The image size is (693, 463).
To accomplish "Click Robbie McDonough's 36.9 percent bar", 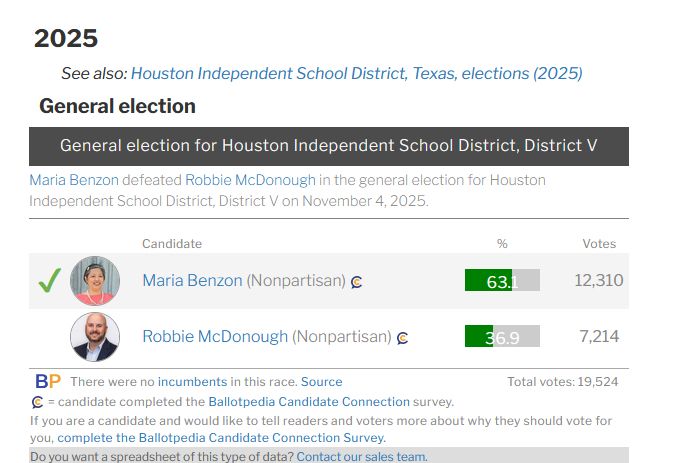I will click(502, 337).
